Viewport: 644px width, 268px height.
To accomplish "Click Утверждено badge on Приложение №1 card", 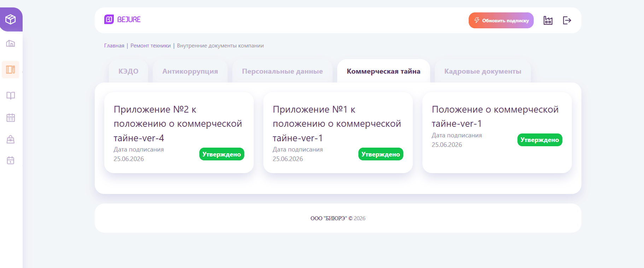I will 381,154.
